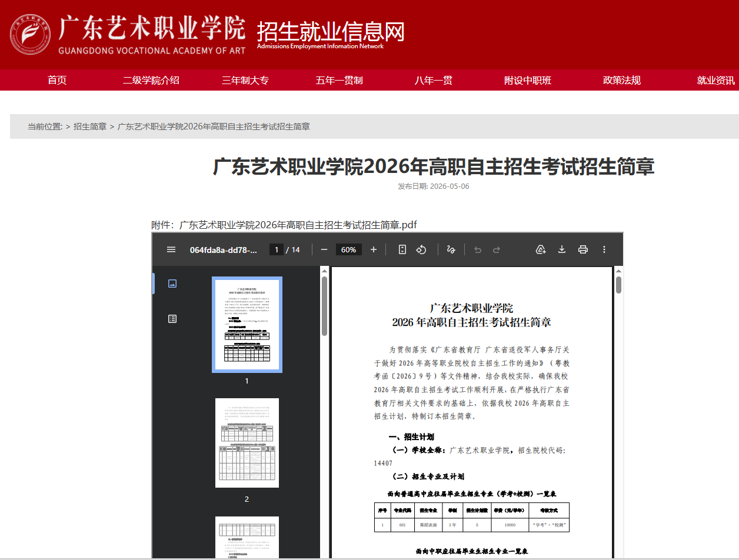
Task: Click the attachment PDF file link
Action: tap(298, 225)
